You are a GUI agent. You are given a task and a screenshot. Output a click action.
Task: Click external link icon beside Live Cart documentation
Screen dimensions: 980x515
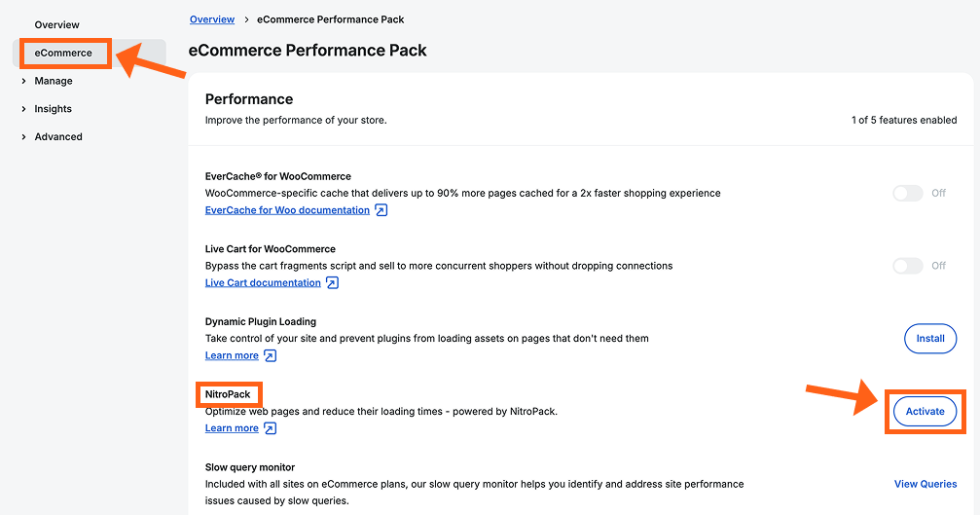(333, 283)
